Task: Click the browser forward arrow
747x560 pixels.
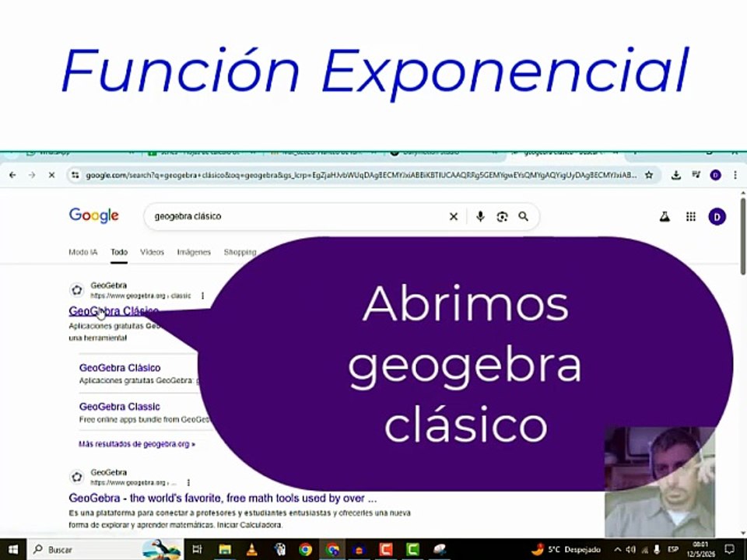Action: [x=32, y=175]
